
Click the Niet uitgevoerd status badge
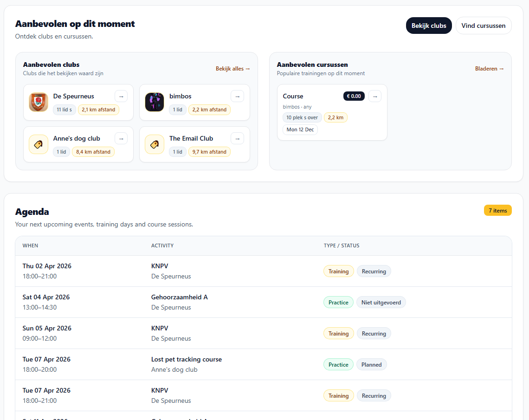[381, 302]
